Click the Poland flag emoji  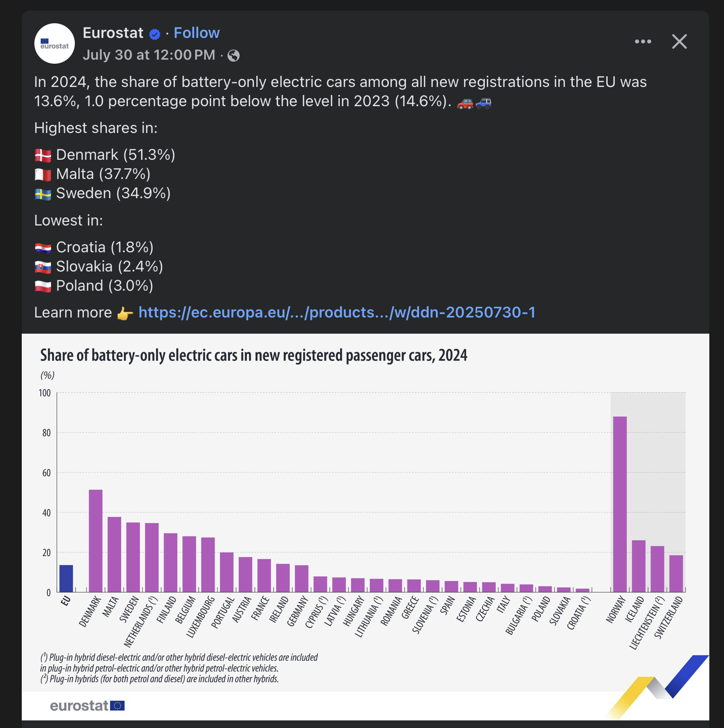43,286
